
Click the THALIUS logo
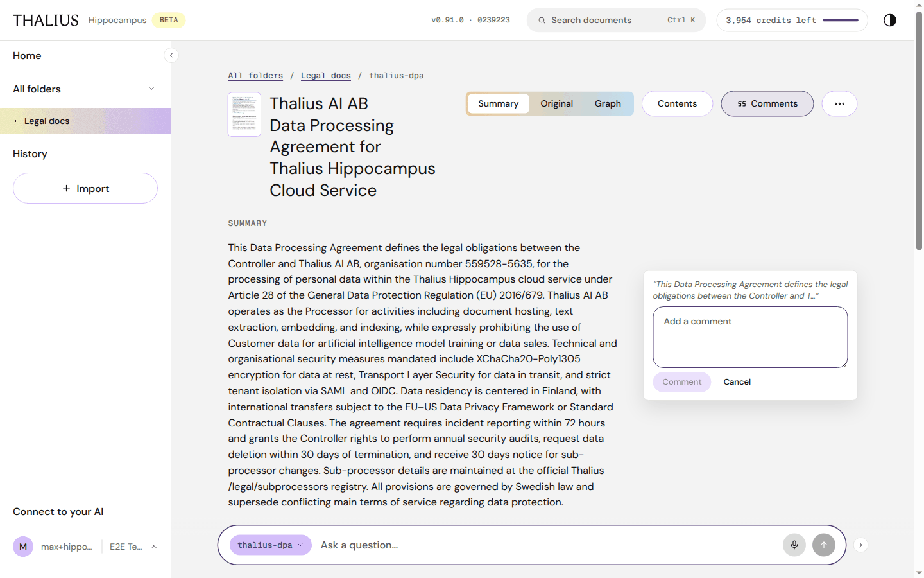pyautogui.click(x=46, y=21)
